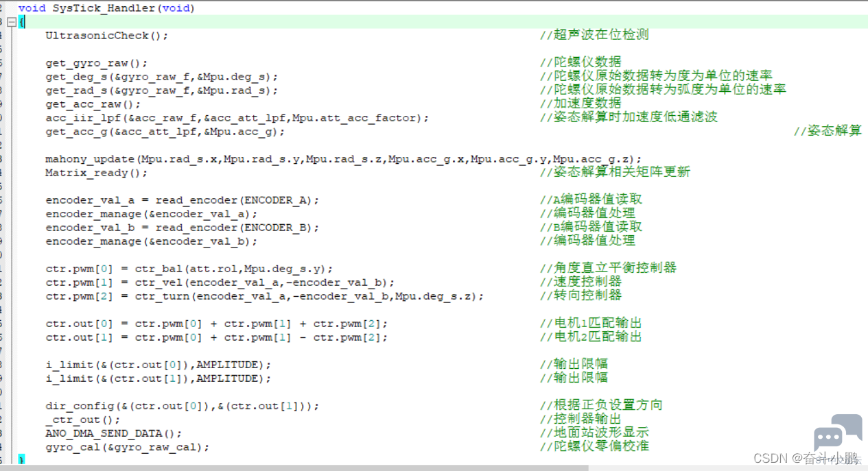868x471 pixels.
Task: Select the 'ctr.out[0] = ...' sum line
Action: coord(216,323)
